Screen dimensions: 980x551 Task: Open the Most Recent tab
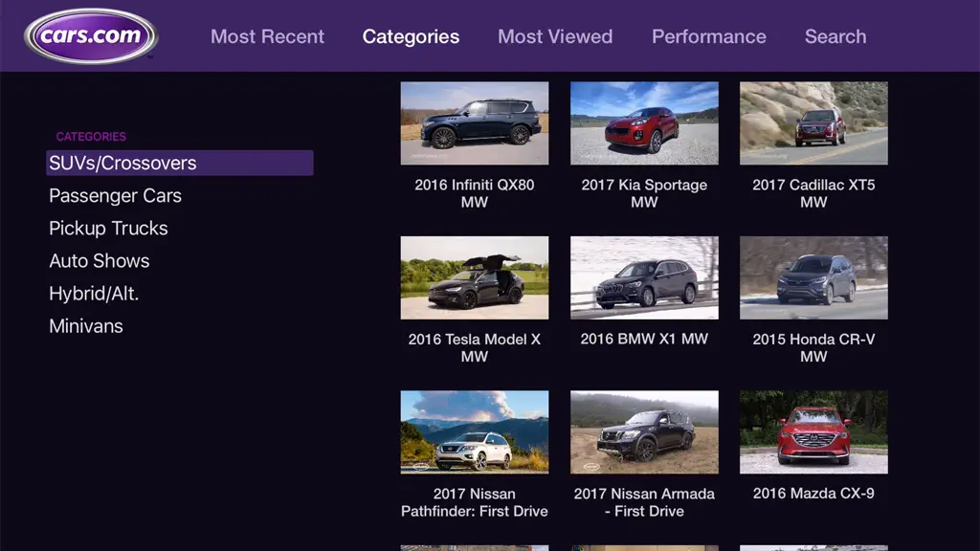pos(267,36)
